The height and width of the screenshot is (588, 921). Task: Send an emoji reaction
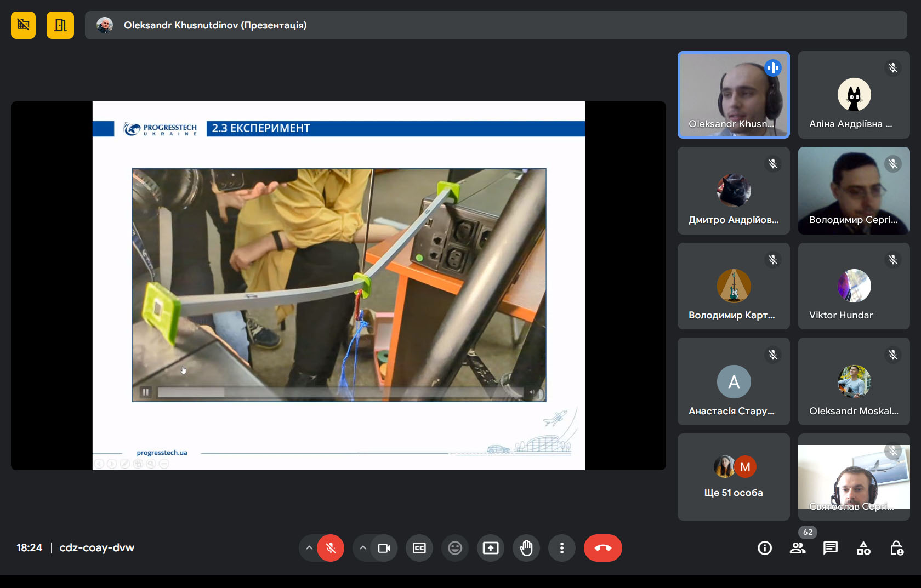455,548
